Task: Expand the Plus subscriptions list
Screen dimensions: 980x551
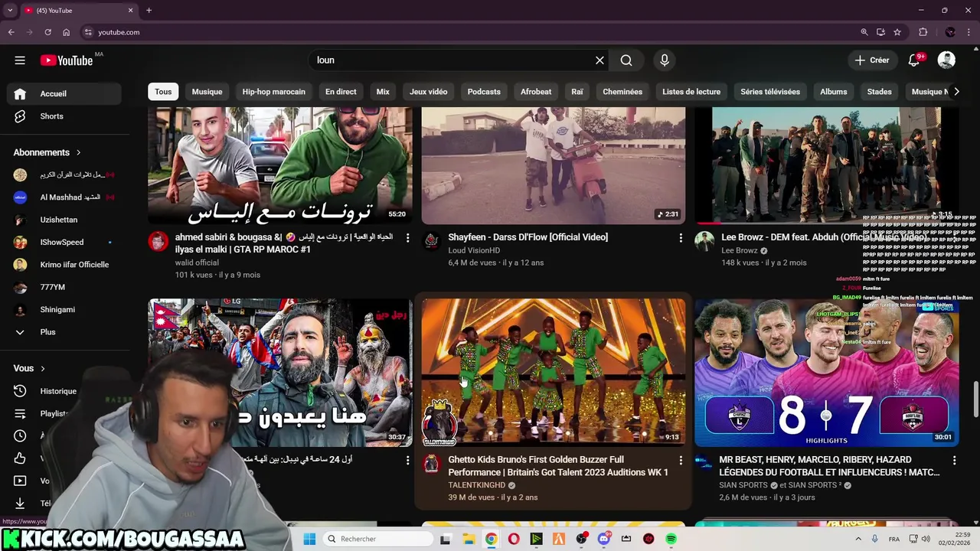Action: click(x=64, y=332)
